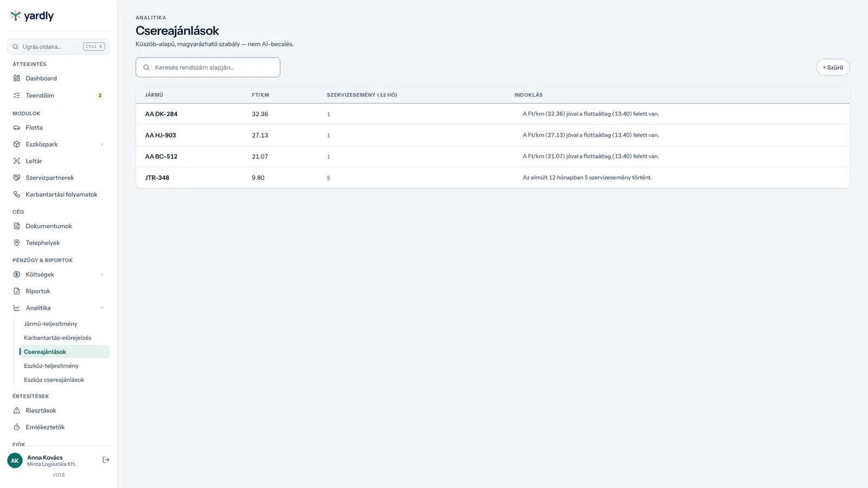The width and height of the screenshot is (868, 488).
Task: Open vehicle row AA DK-284
Action: (493, 114)
